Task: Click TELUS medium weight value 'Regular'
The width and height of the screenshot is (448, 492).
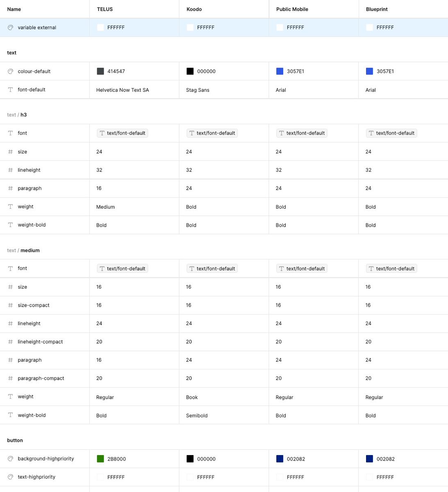Action: tap(105, 397)
